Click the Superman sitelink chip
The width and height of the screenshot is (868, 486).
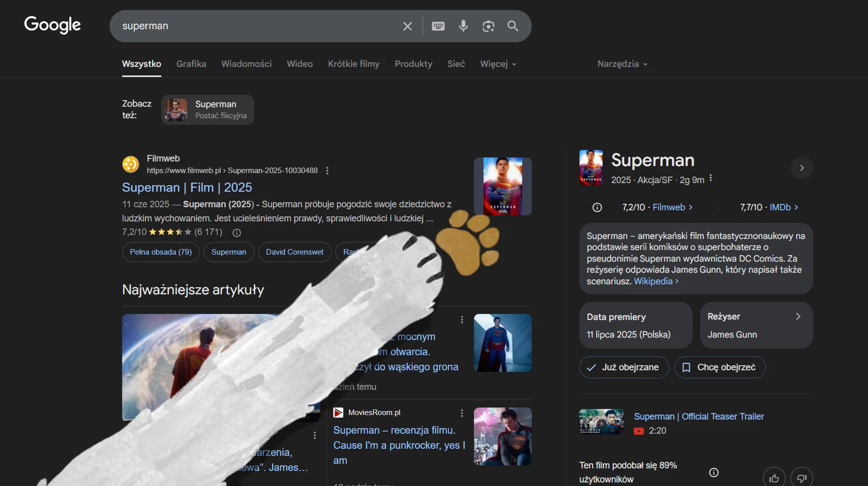coord(229,252)
